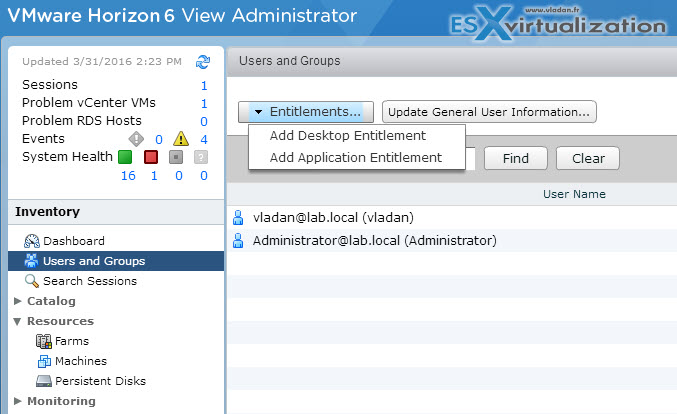Select the Administrator@lab.local (Administrator) row
This screenshot has width=677, height=414.
(x=452, y=240)
